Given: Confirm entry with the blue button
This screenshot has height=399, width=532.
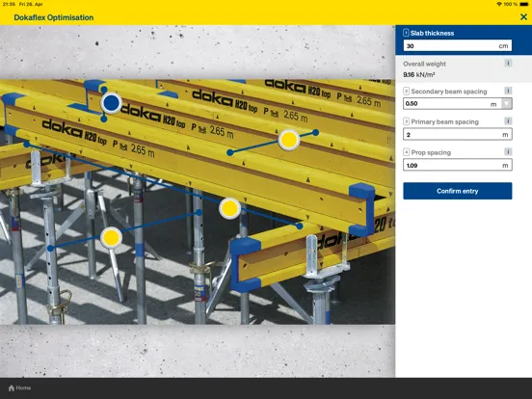Looking at the screenshot, I should 458,191.
